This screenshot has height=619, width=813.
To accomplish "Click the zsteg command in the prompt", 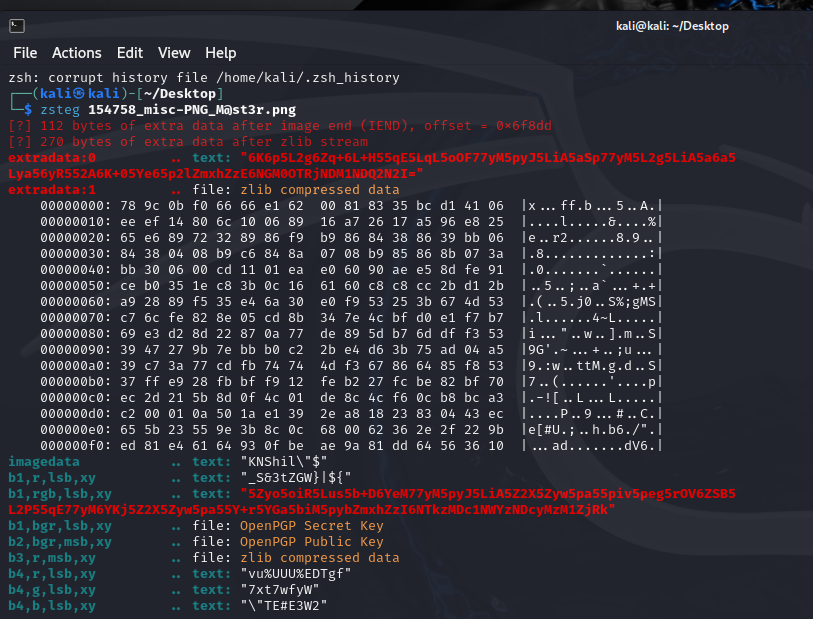I will pos(61,109).
